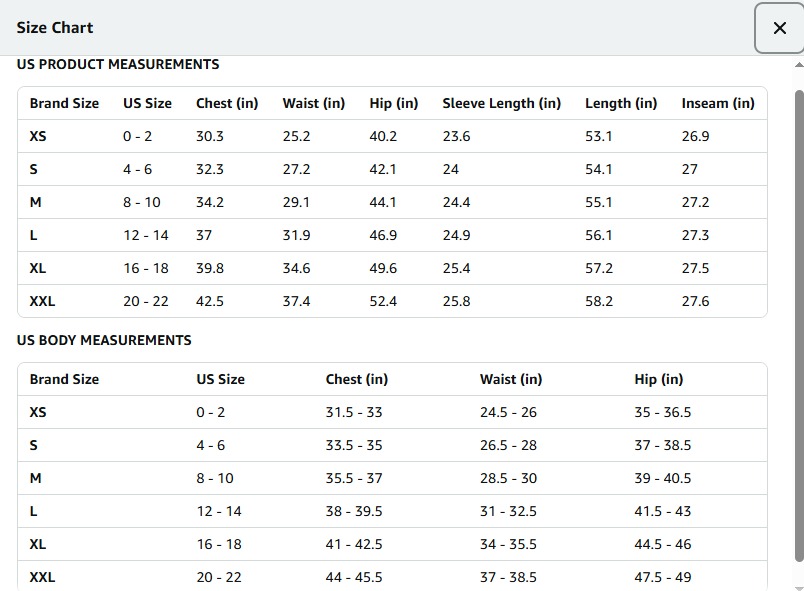The image size is (804, 591).
Task: Click the Size Chart title text
Action: (x=55, y=28)
